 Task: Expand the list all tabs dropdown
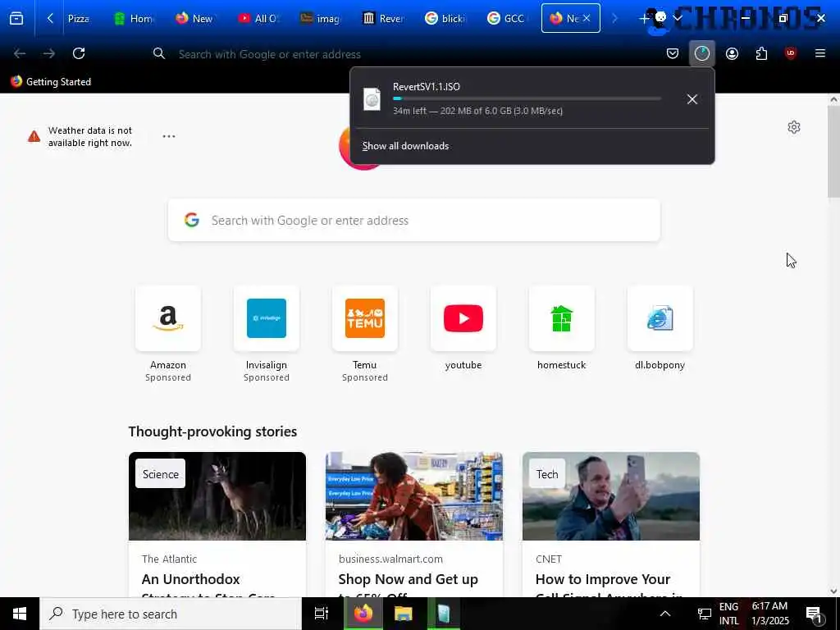pyautogui.click(x=678, y=18)
